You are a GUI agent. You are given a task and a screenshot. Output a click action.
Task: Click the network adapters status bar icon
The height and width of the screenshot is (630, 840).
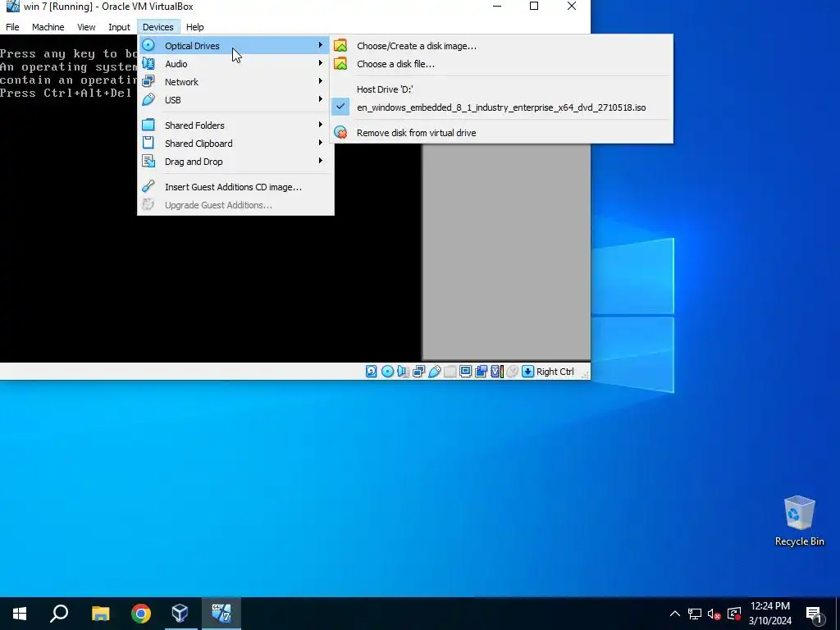(x=418, y=372)
